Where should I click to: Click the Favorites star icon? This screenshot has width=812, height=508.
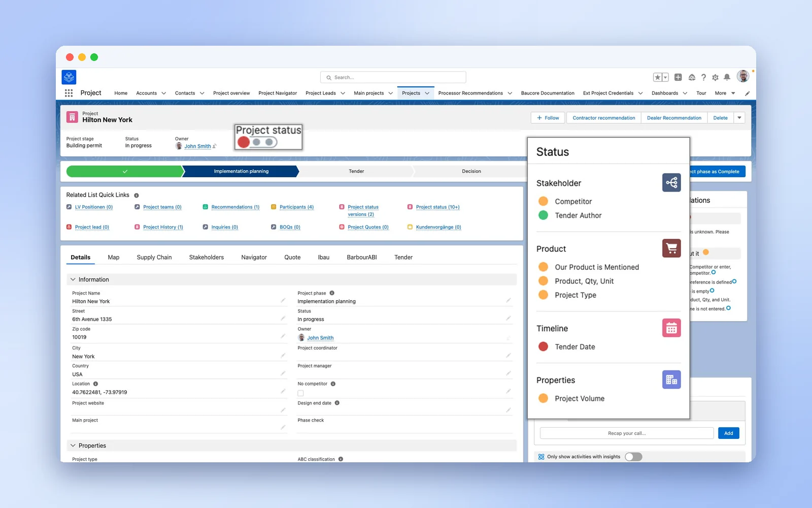657,77
